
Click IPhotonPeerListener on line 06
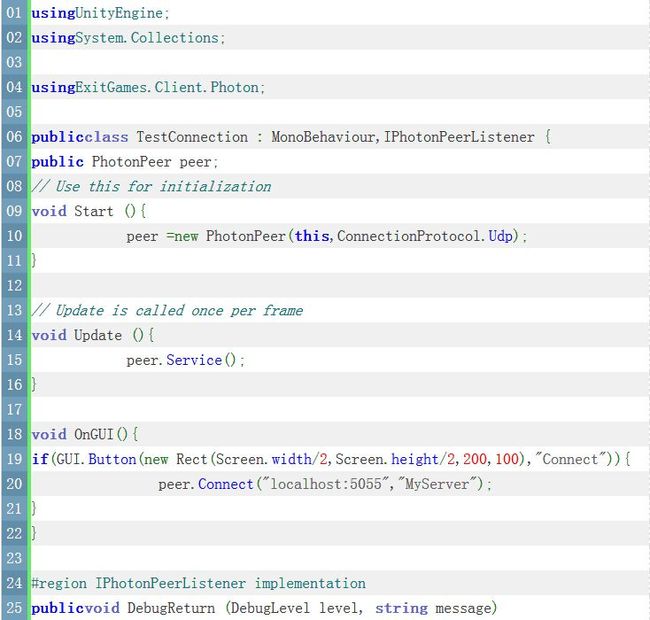click(x=459, y=137)
